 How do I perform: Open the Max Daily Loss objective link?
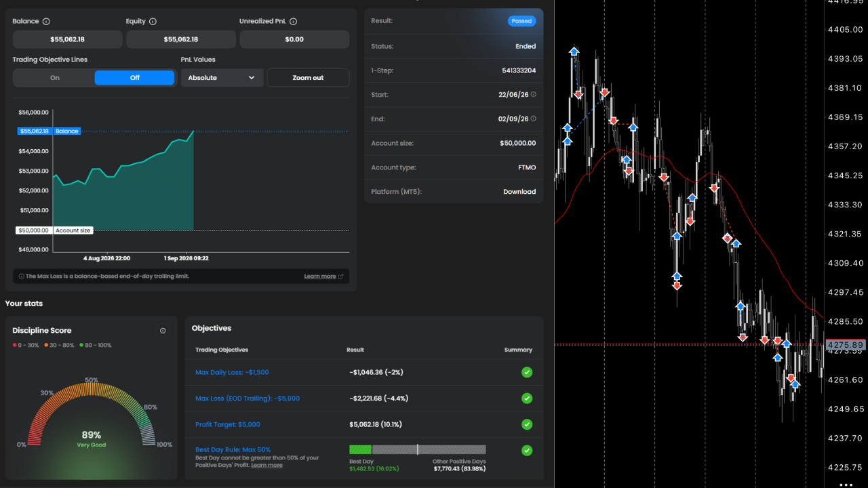pyautogui.click(x=232, y=372)
